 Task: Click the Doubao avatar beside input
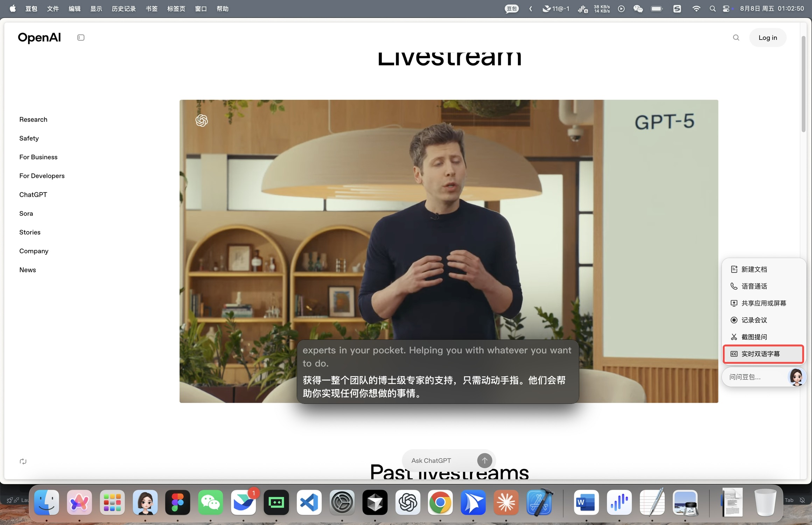797,377
